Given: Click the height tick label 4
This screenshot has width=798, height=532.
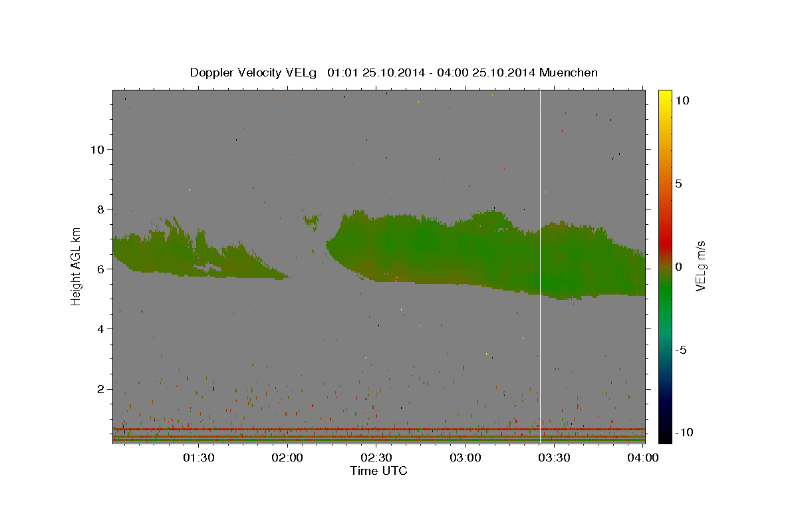Looking at the screenshot, I should tap(100, 329).
